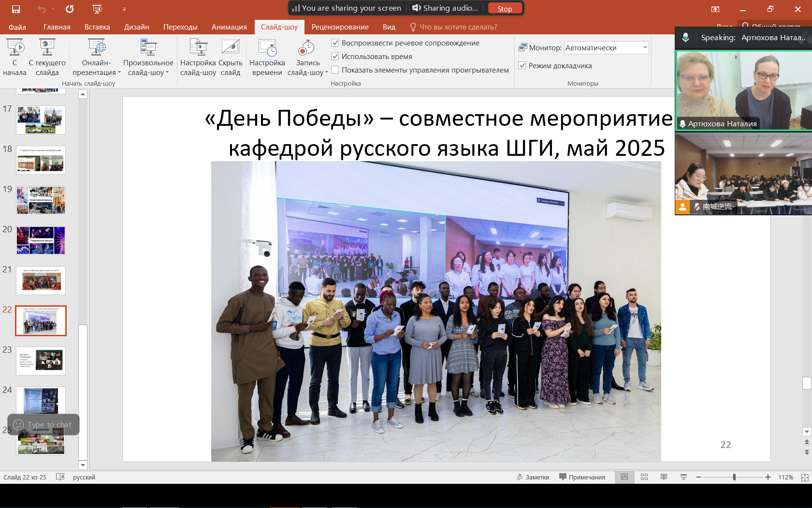Switch to the Рецензирование tab
The image size is (812, 508).
tap(340, 27)
